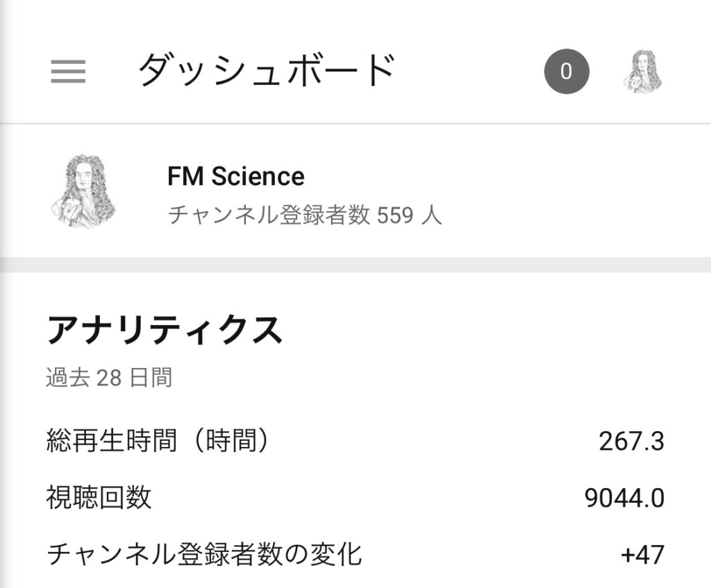711x588 pixels.
Task: Select the 過去 28 日間 period label
Action: 109,378
